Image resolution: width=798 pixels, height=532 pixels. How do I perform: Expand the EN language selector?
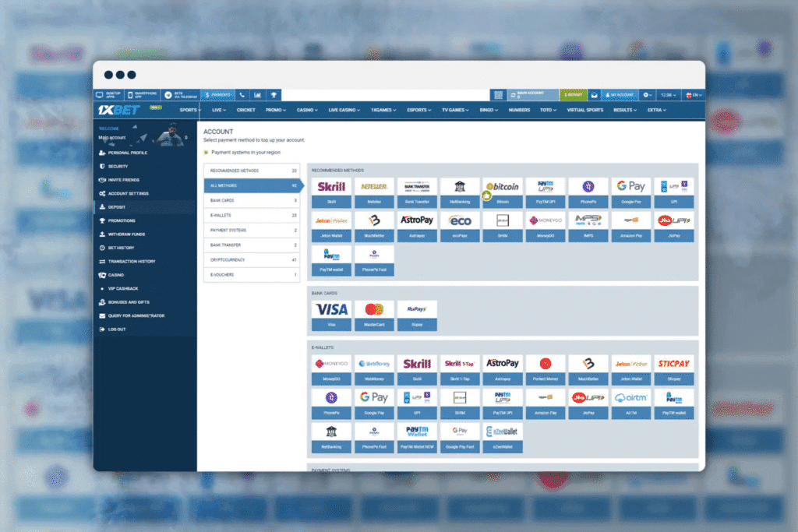pos(693,95)
